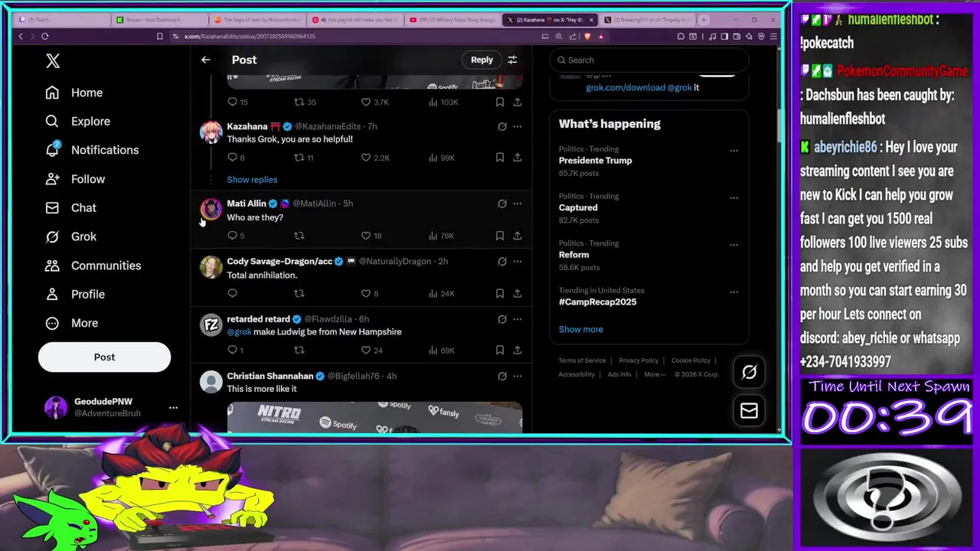Click the @grok mention link

[x=239, y=332]
